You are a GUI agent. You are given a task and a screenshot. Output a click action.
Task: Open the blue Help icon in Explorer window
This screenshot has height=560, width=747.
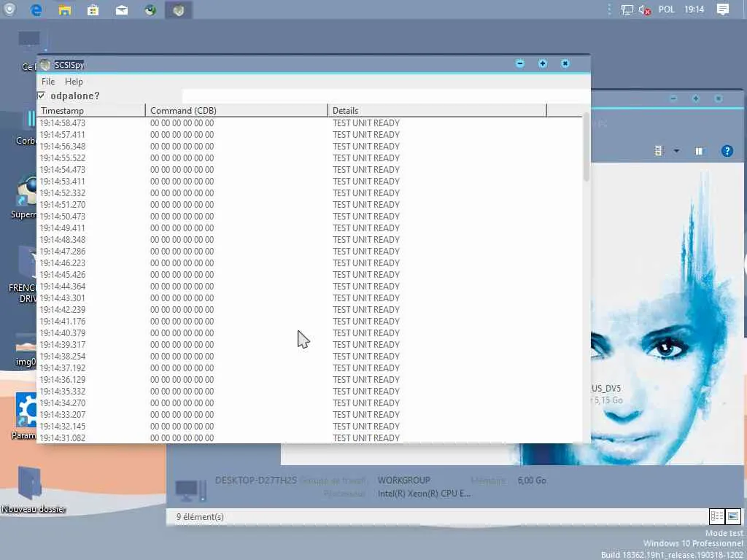click(x=727, y=151)
